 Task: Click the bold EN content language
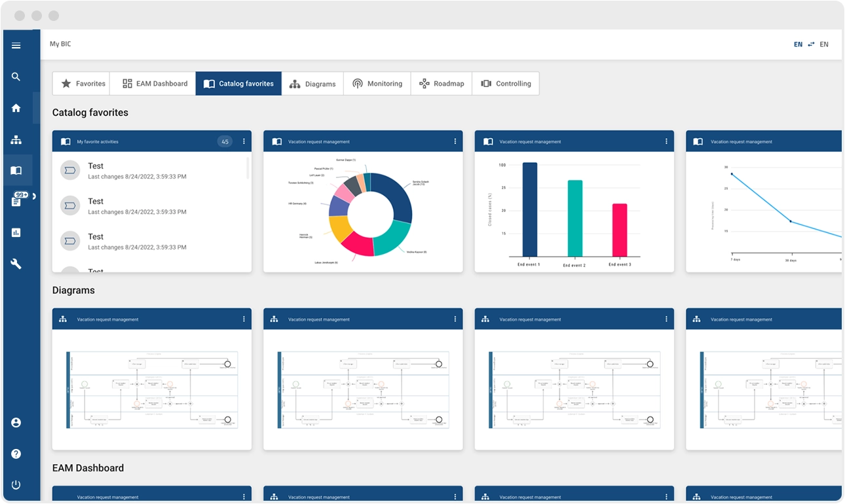798,45
